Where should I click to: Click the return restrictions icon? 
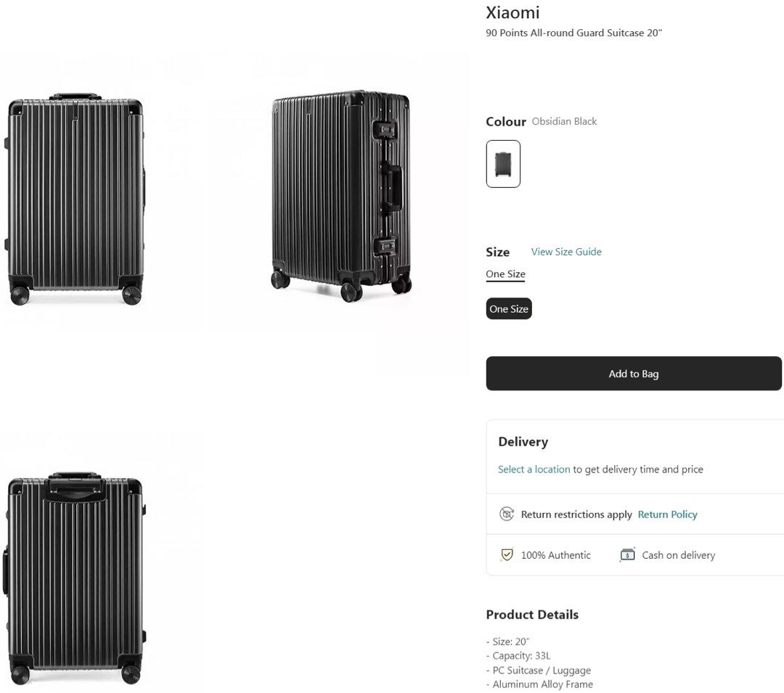[507, 514]
